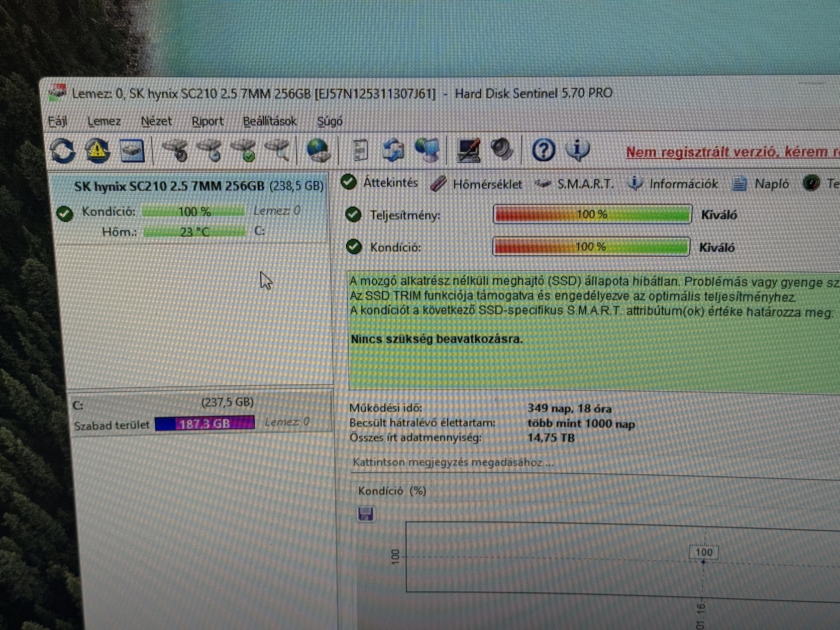Click the 'Nincs szükség beavatkozásra.' text

(437, 339)
